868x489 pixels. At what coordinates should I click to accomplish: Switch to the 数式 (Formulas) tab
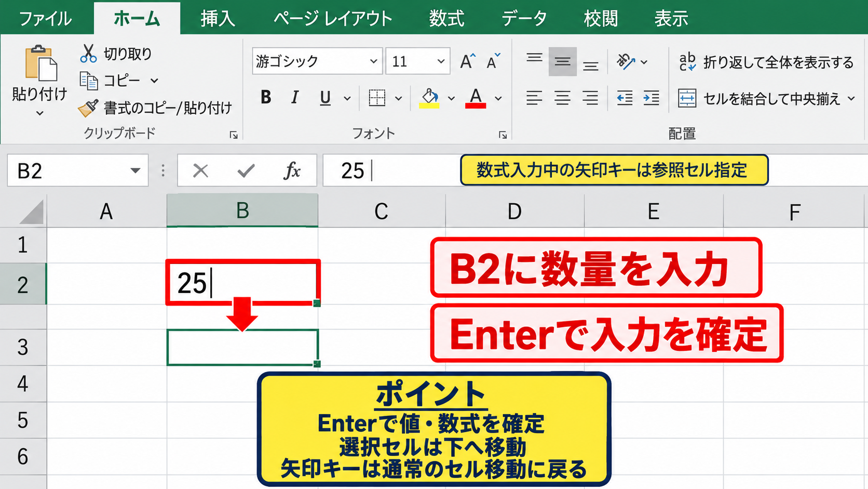point(446,19)
